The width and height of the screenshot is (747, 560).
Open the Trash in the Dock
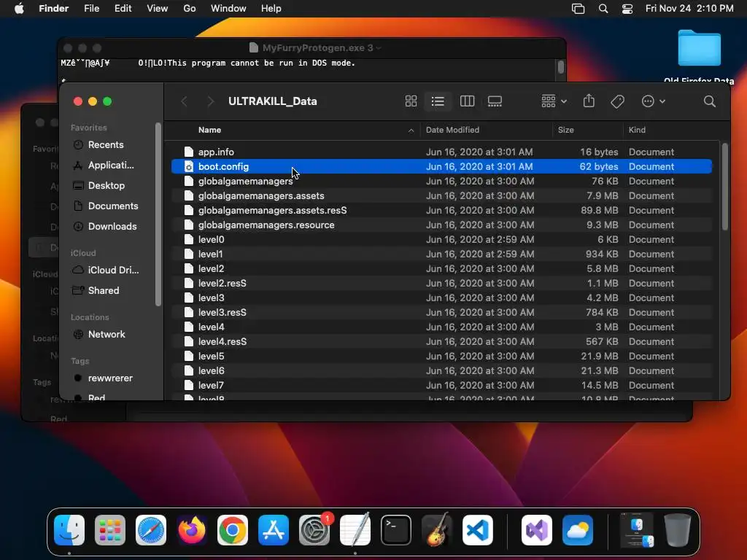(x=678, y=530)
